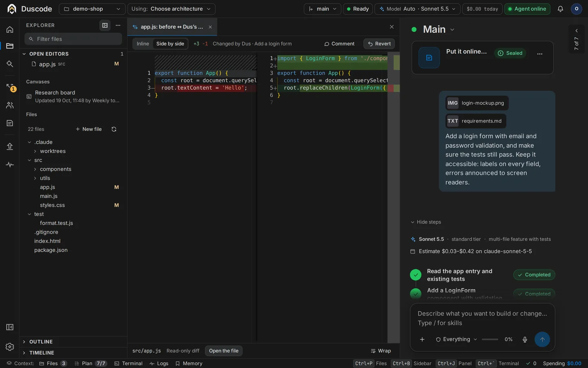The height and width of the screenshot is (368, 588).
Task: Click the microphone voice input icon
Action: tap(525, 339)
